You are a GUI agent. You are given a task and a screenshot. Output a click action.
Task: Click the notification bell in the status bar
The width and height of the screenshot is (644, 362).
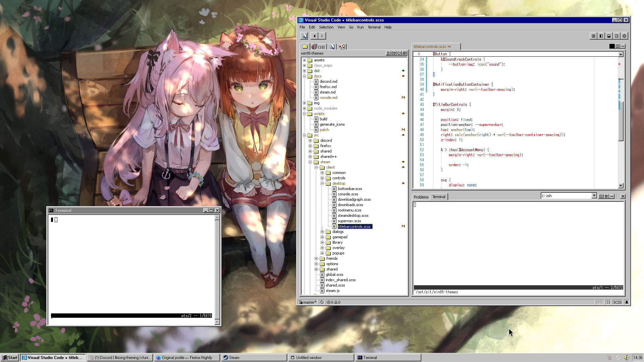pos(626,302)
